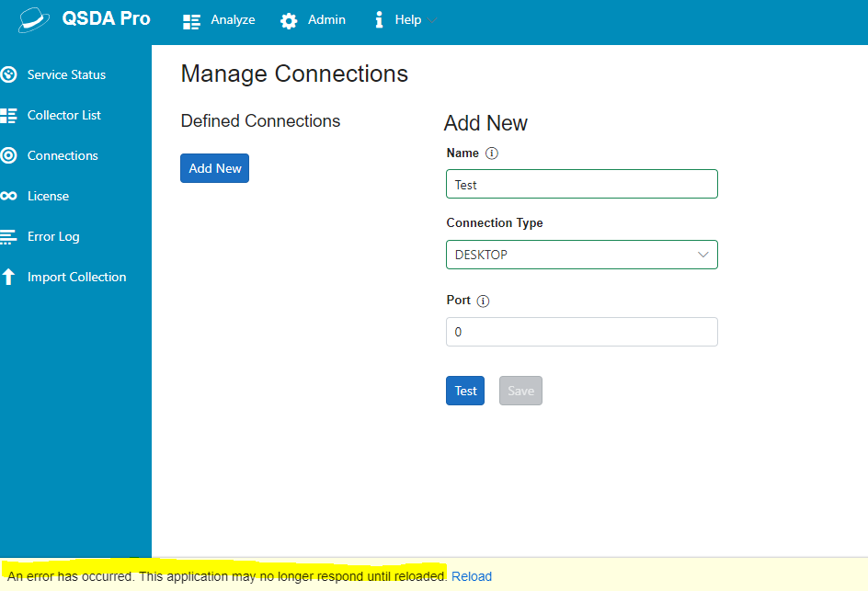The width and height of the screenshot is (868, 591).
Task: Click the QSDA Pro hat logo
Action: (34, 20)
